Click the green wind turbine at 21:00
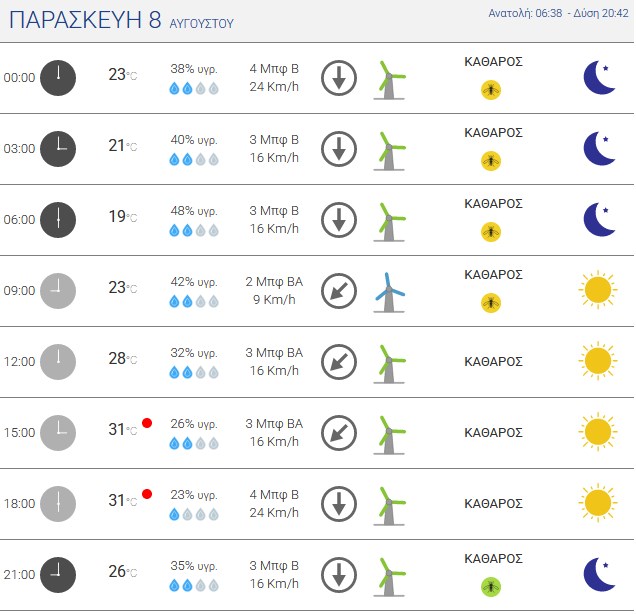 point(389,576)
